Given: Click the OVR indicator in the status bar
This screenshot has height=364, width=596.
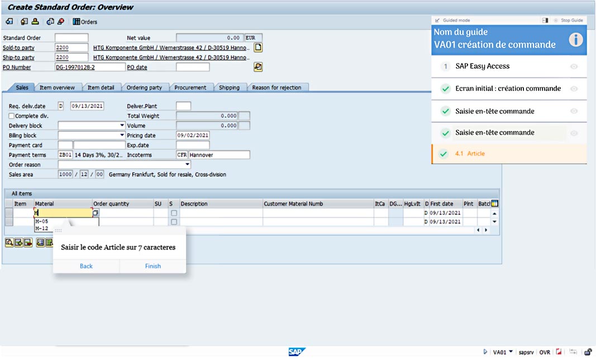Looking at the screenshot, I should (x=545, y=352).
